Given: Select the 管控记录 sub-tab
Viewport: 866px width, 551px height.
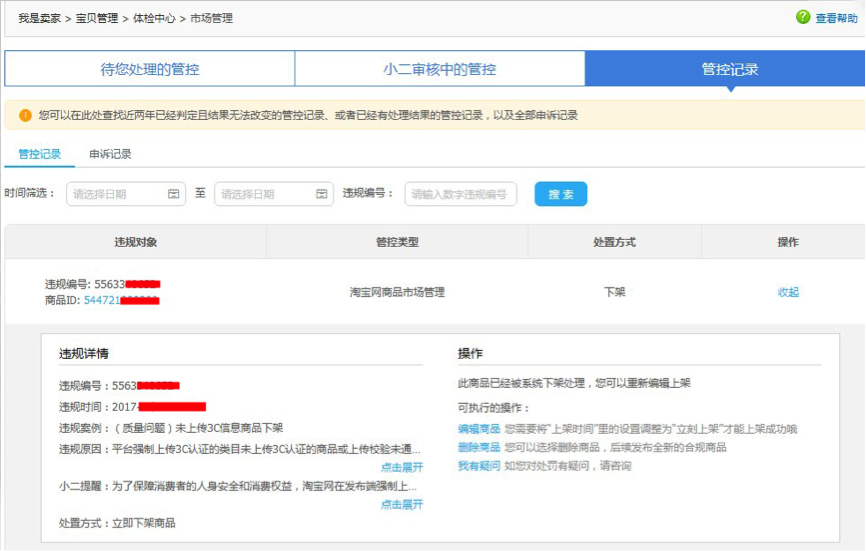Looking at the screenshot, I should [x=40, y=154].
